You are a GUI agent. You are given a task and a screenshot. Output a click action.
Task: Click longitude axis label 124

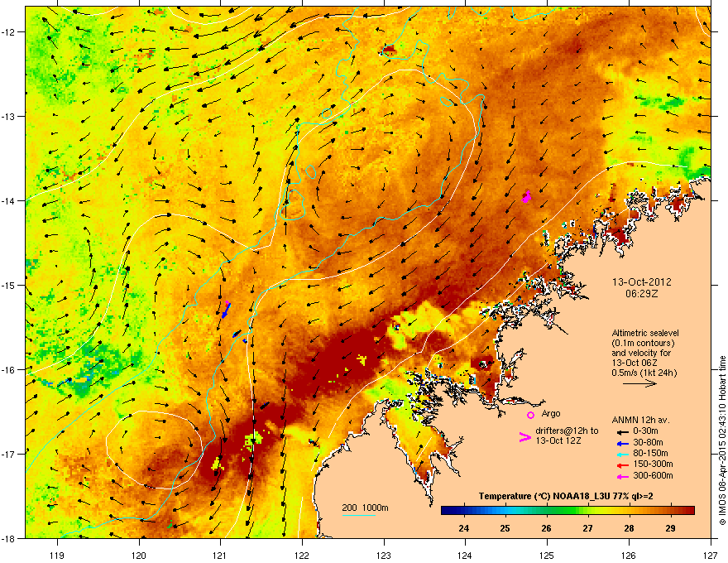click(465, 555)
